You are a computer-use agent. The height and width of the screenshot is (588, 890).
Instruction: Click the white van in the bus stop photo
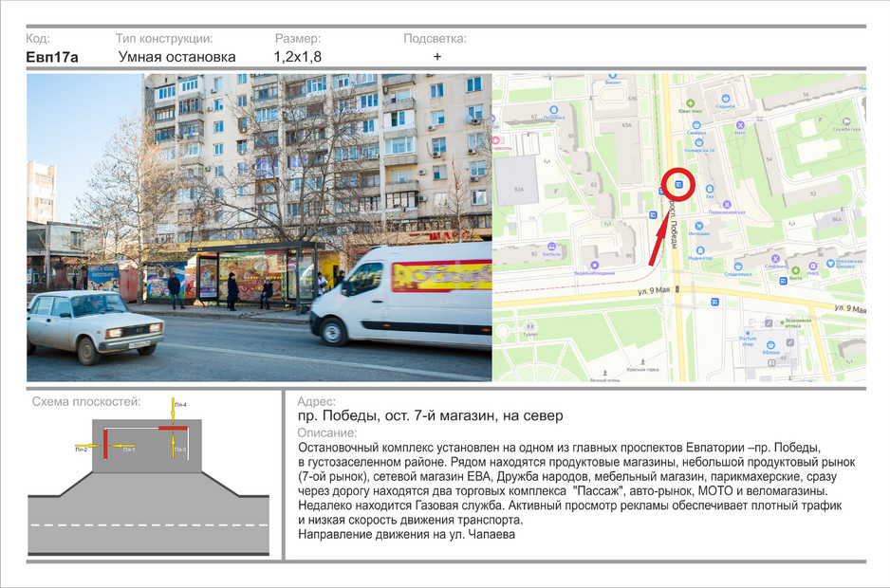[x=400, y=293]
